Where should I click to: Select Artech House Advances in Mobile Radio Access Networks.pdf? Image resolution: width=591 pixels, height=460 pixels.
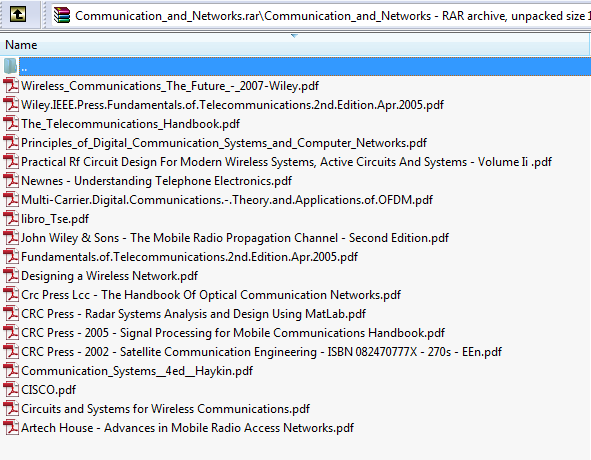[x=187, y=428]
